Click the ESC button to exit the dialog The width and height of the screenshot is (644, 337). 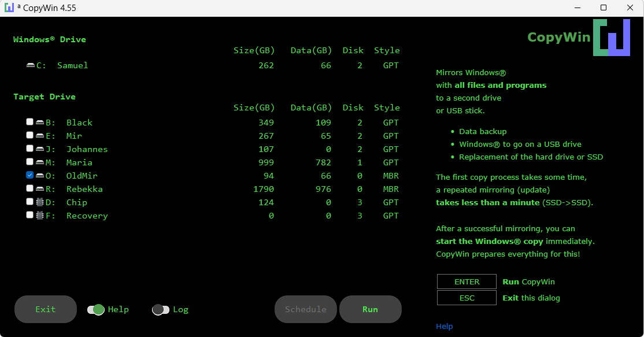(467, 298)
